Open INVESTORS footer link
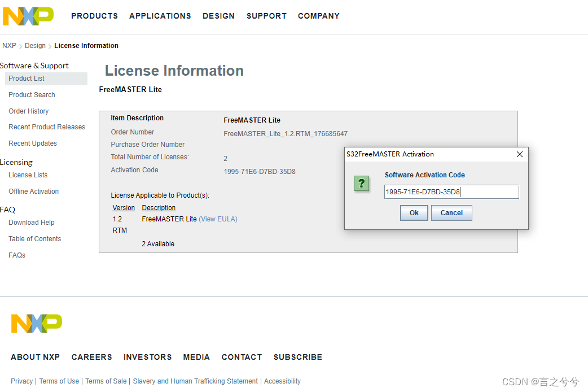This screenshot has height=392, width=588. pyautogui.click(x=148, y=357)
